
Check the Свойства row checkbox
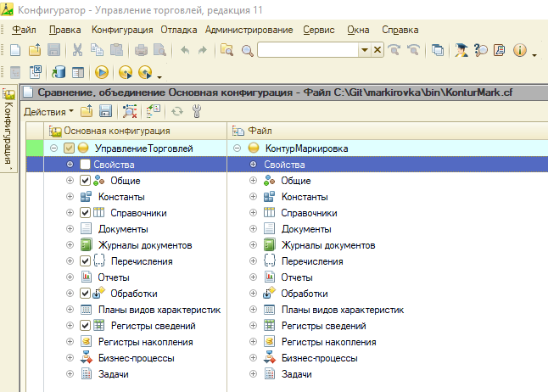coord(86,165)
